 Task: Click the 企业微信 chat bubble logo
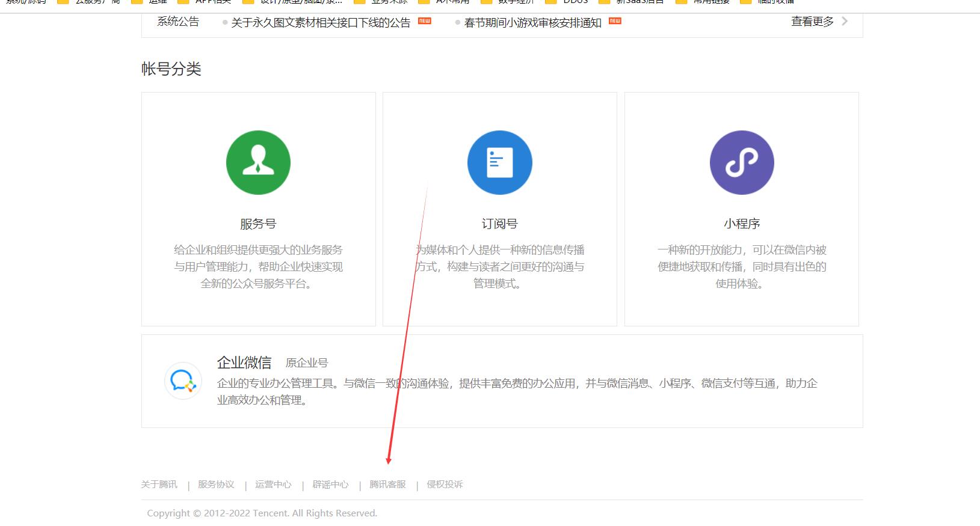point(183,381)
